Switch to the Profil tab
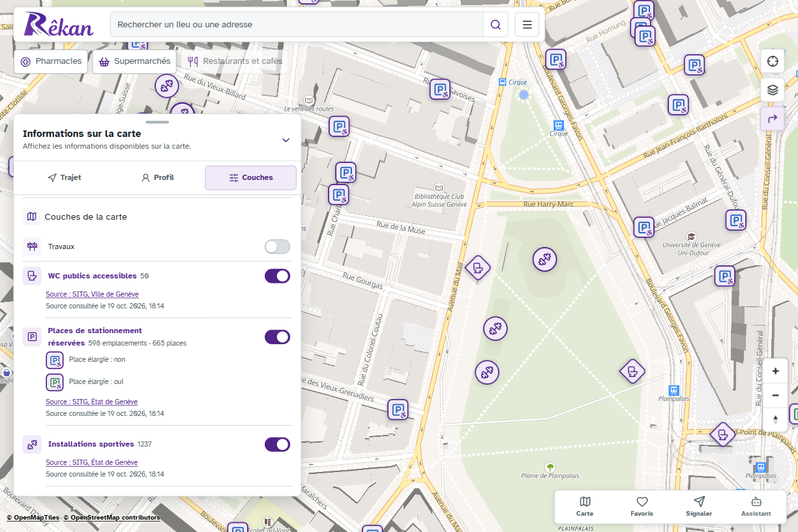This screenshot has height=532, width=798. [x=157, y=177]
